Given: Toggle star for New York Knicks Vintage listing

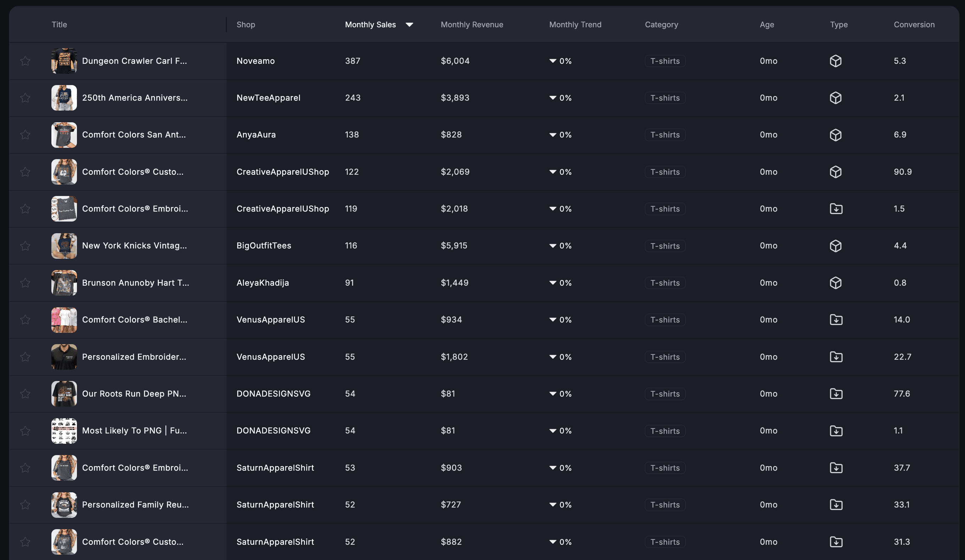Looking at the screenshot, I should click(25, 246).
